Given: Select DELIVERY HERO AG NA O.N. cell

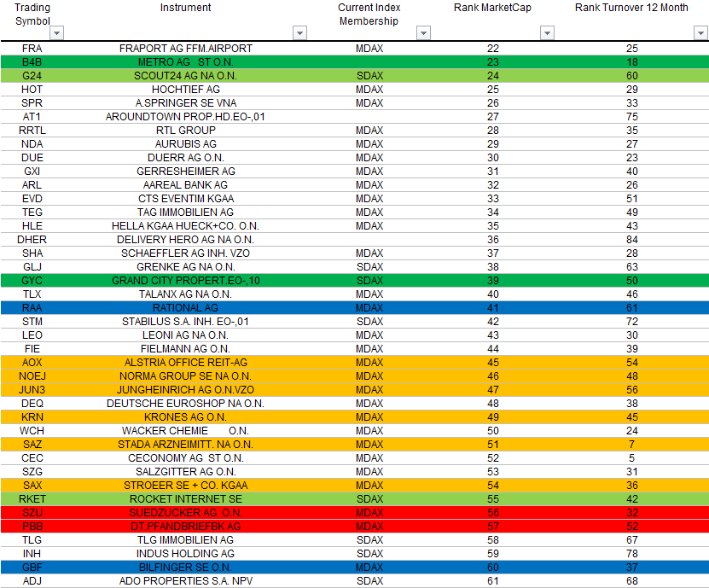Looking at the screenshot, I should (186, 239).
